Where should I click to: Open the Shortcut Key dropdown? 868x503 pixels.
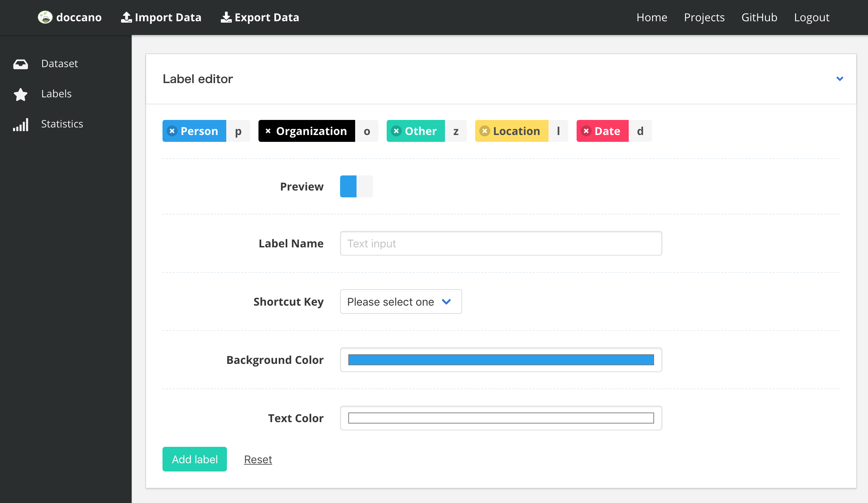click(401, 302)
